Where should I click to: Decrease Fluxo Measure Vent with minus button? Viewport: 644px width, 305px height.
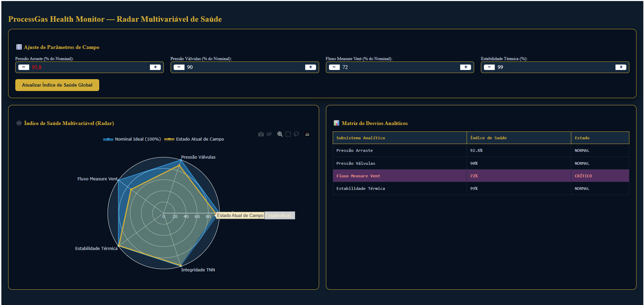pos(334,67)
